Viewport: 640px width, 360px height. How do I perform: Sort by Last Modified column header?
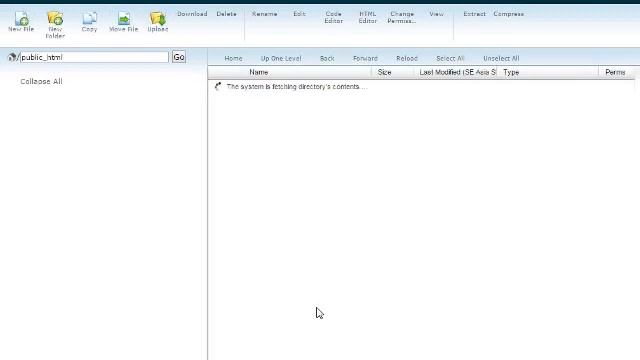[x=458, y=72]
